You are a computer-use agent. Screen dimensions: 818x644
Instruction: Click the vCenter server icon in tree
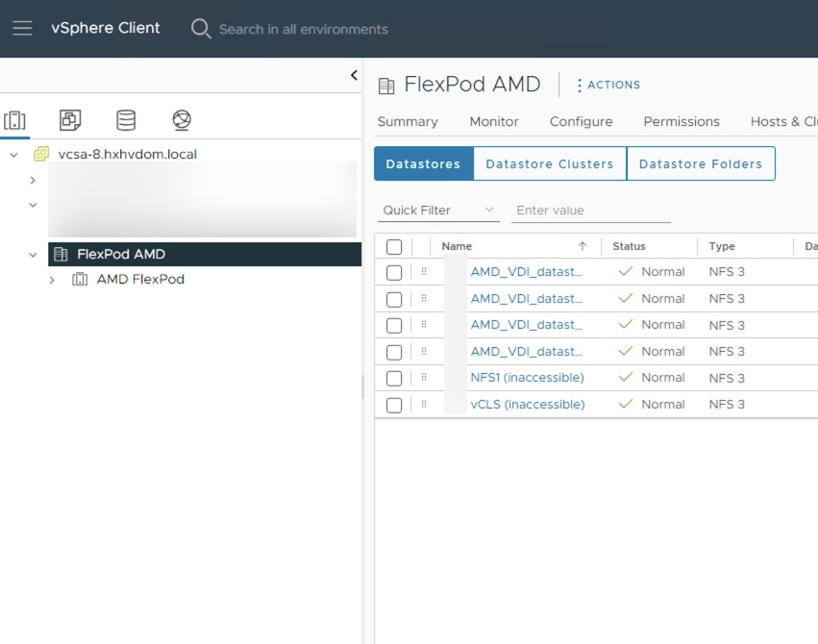(41, 154)
